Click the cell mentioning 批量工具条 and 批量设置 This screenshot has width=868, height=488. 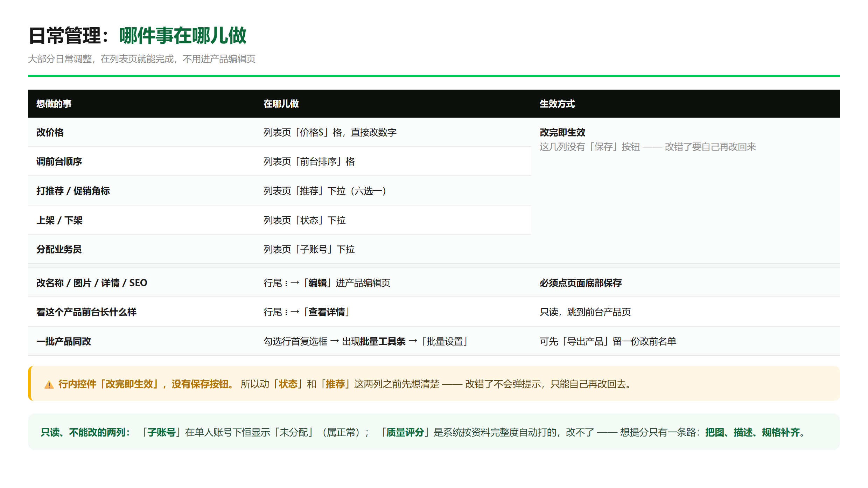[x=366, y=341]
